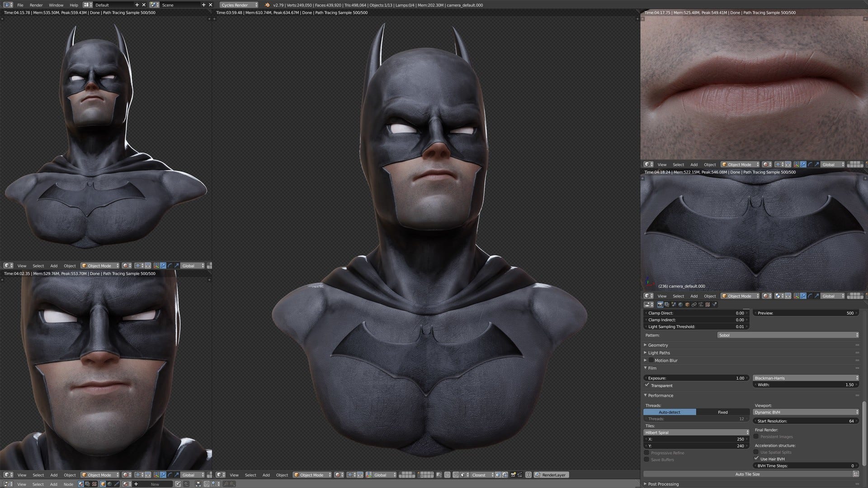868x488 pixels.
Task: Expand the Light Paths section
Action: tap(660, 352)
